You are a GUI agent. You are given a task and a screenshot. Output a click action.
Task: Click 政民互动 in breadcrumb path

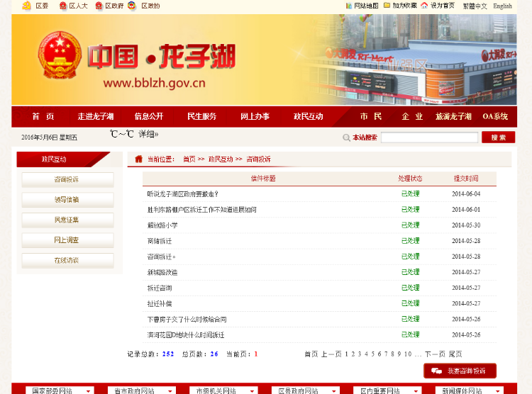[x=221, y=159]
